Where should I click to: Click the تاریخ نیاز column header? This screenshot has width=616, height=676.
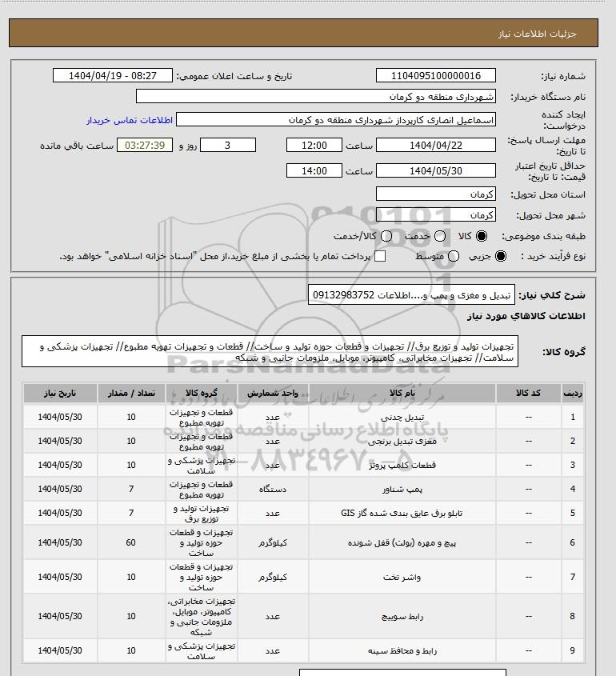coord(60,393)
